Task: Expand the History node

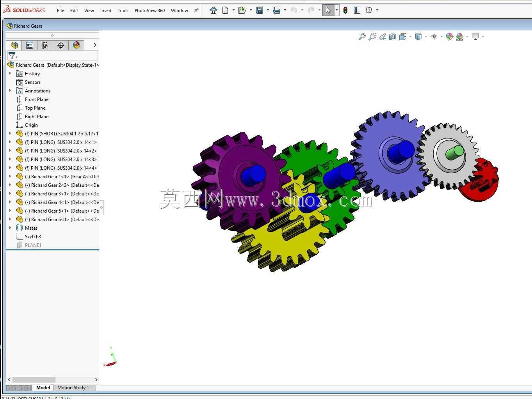Action: click(10, 73)
